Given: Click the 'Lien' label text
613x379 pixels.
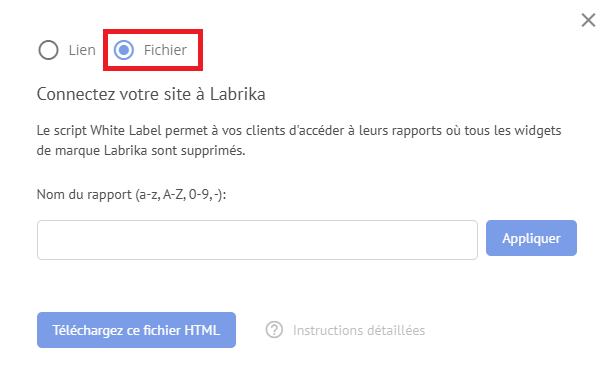Looking at the screenshot, I should coord(82,50).
